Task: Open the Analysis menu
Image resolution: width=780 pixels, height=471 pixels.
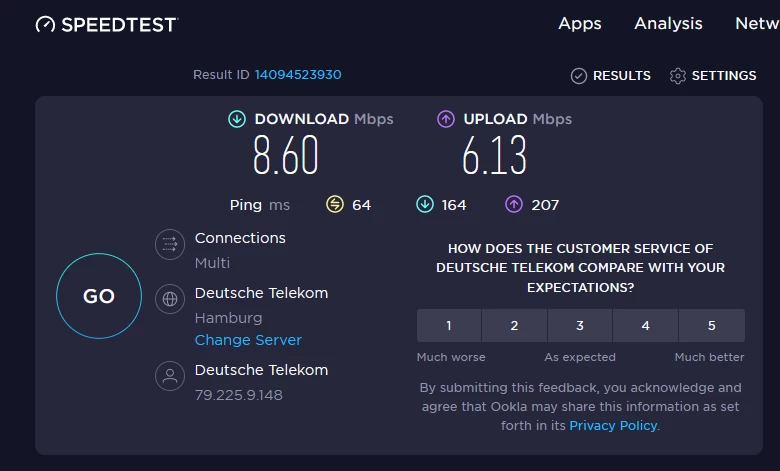Action: (x=668, y=24)
